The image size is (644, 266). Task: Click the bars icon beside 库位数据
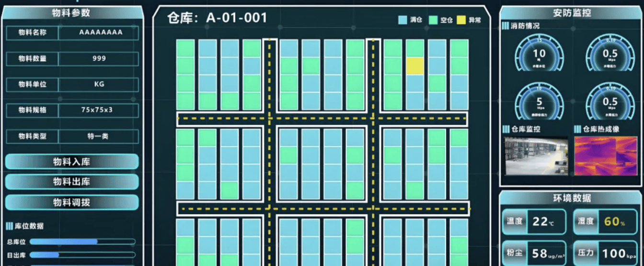(x=10, y=226)
